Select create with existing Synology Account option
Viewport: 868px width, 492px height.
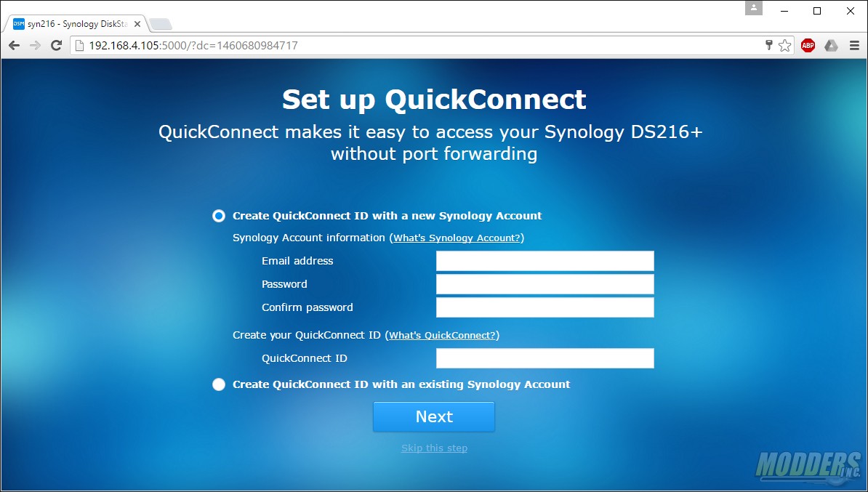coord(219,384)
